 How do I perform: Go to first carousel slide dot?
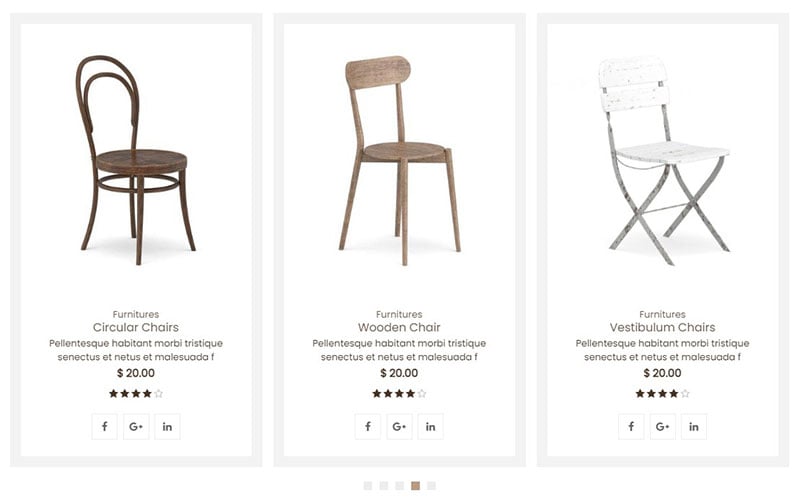pos(368,486)
